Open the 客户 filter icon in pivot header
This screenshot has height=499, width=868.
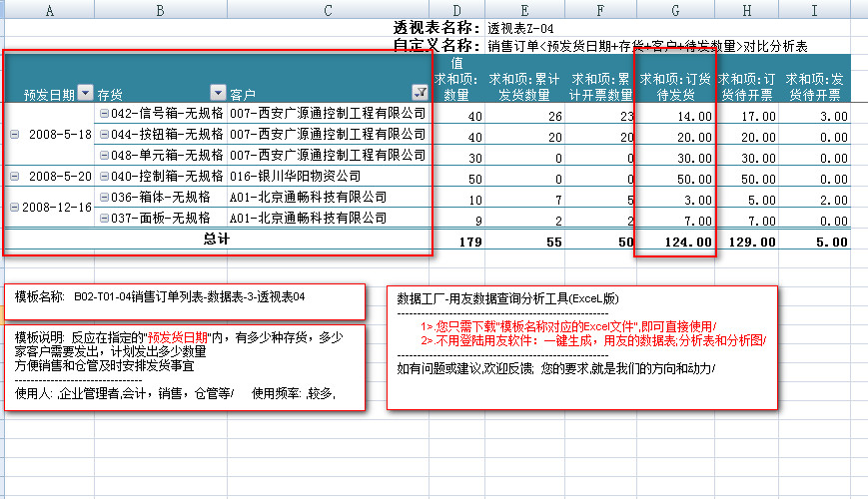pyautogui.click(x=420, y=94)
